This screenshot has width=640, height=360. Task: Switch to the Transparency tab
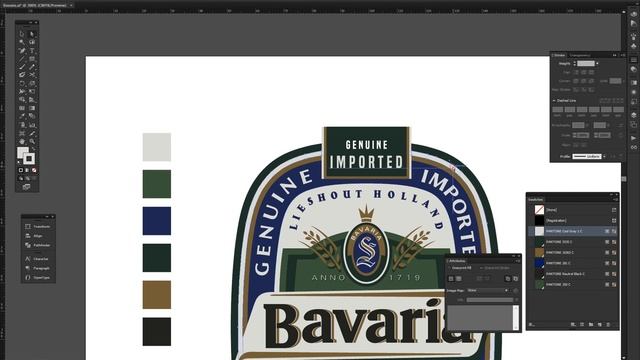pos(580,55)
